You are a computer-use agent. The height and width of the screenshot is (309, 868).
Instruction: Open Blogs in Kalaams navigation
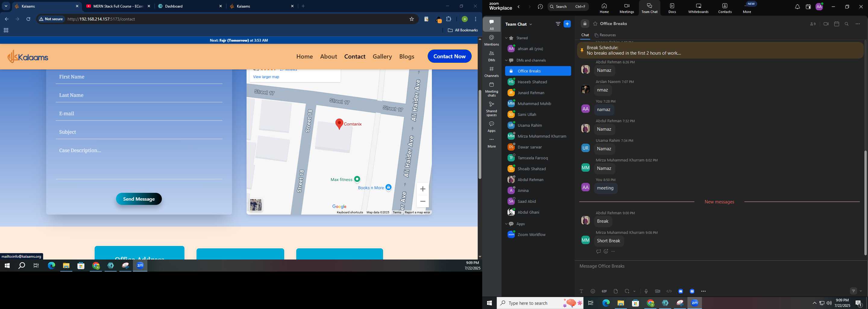pyautogui.click(x=407, y=56)
